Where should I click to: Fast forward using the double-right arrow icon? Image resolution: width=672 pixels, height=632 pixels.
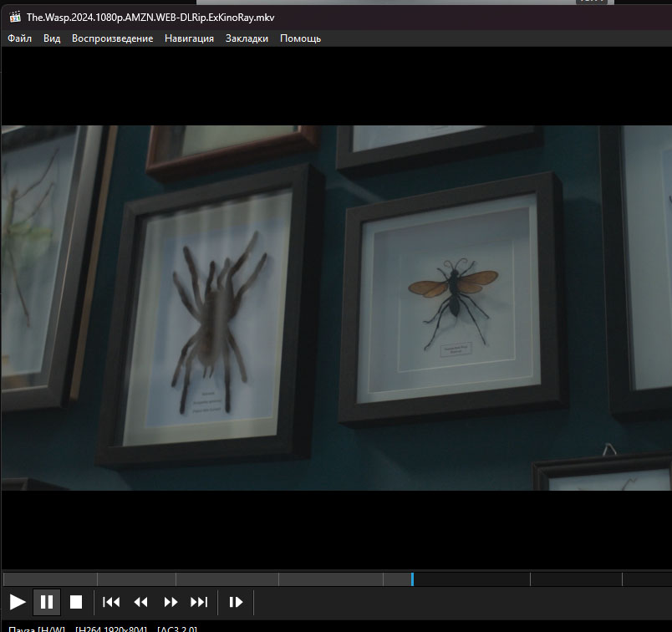[171, 602]
